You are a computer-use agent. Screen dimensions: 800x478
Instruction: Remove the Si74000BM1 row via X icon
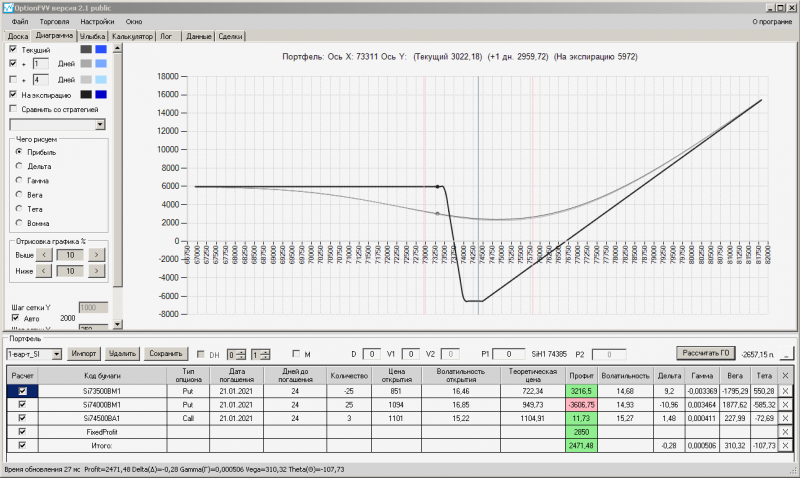[x=785, y=405]
